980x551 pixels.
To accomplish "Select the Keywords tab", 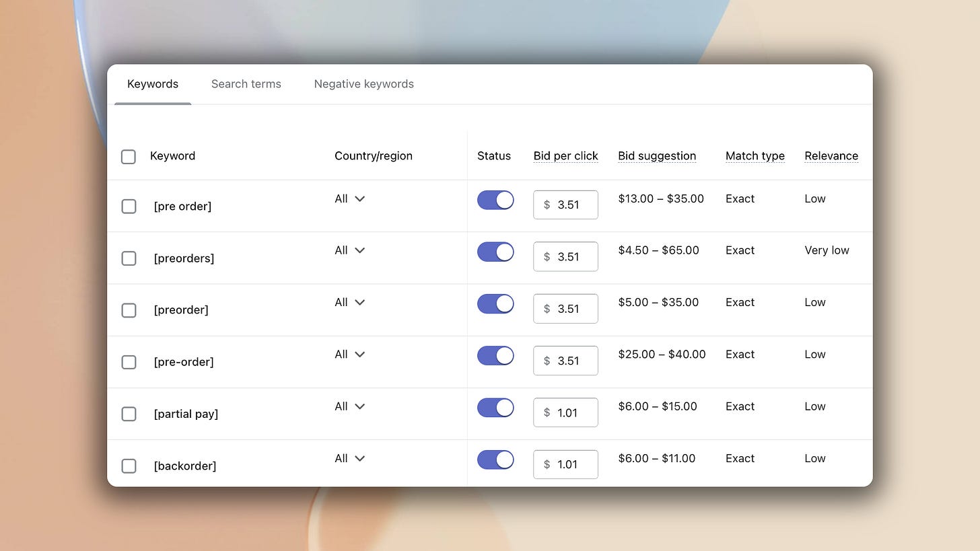I will point(153,83).
